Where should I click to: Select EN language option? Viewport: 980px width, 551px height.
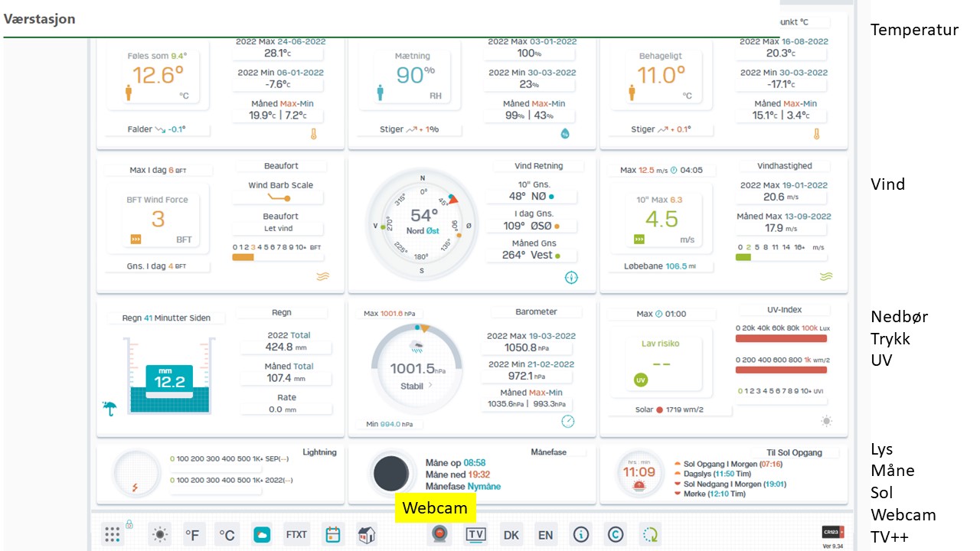click(x=545, y=535)
